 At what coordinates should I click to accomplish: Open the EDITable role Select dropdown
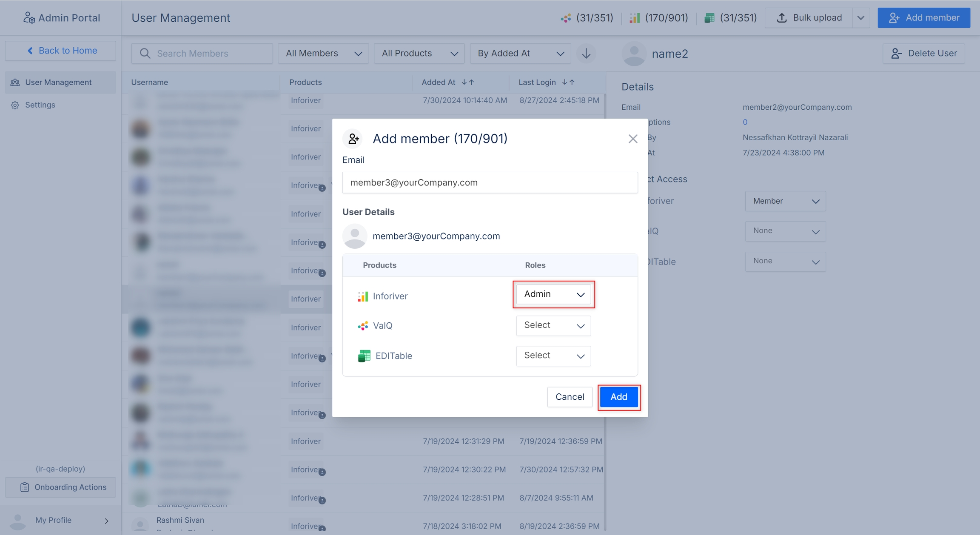coord(553,356)
